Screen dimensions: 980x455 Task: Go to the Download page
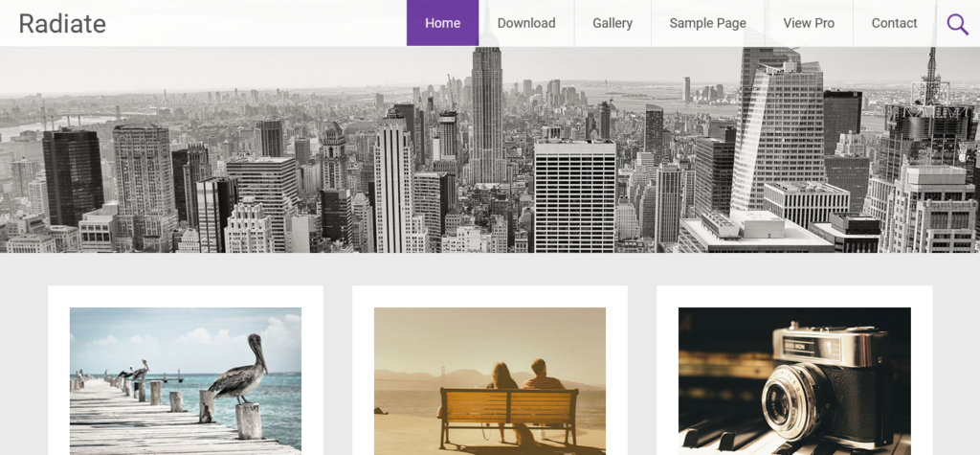click(526, 23)
